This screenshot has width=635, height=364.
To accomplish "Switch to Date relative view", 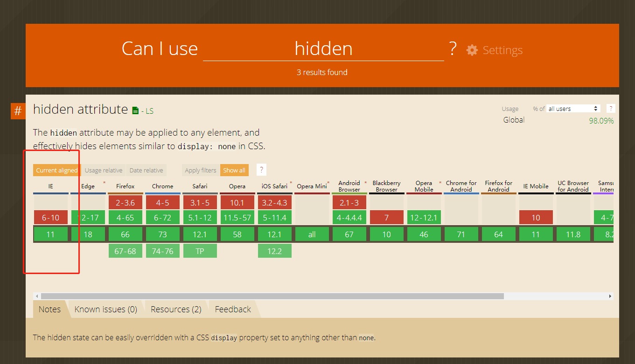I will 146,170.
